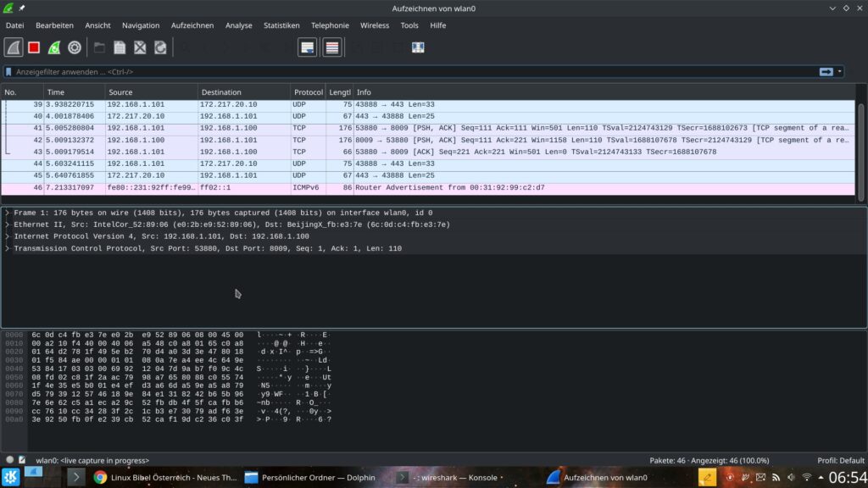Close this capture file icon

point(140,47)
